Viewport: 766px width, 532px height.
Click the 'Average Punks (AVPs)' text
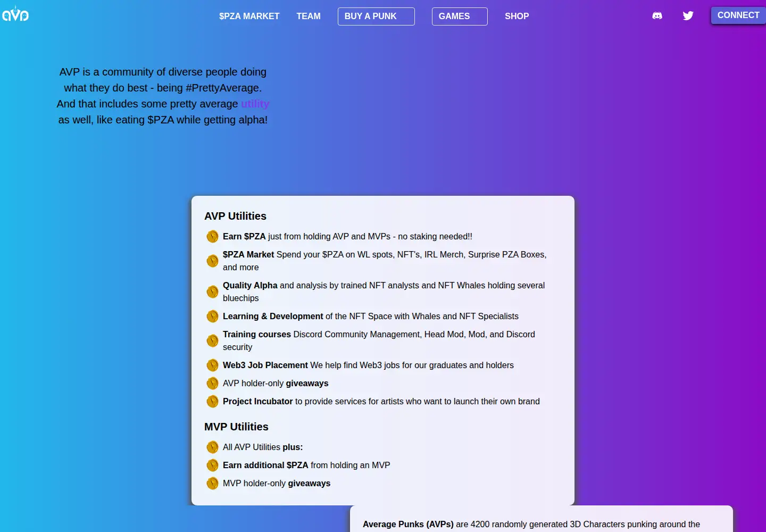click(408, 524)
